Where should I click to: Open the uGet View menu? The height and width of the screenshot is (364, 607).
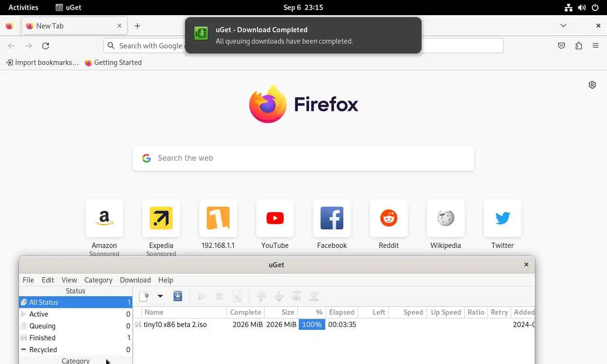point(69,280)
